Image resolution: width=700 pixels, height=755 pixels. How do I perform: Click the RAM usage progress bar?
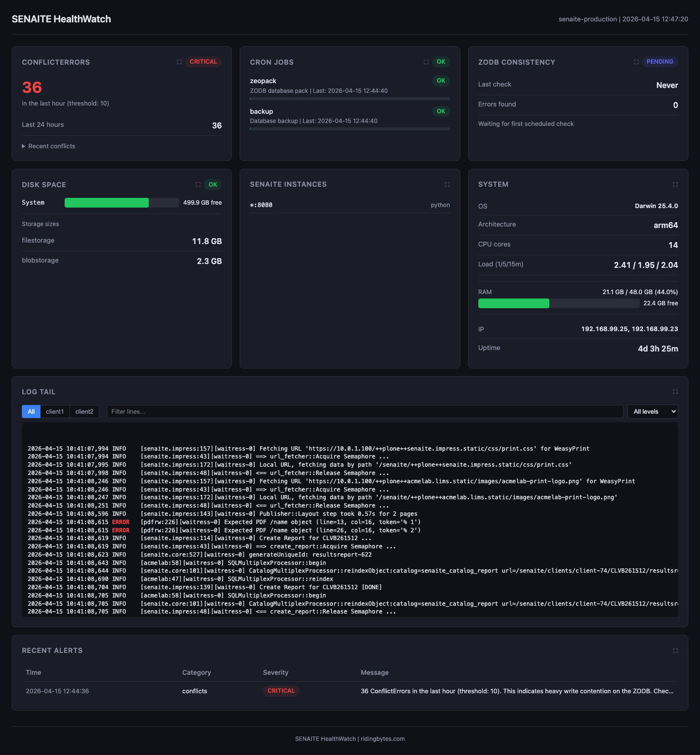click(559, 303)
